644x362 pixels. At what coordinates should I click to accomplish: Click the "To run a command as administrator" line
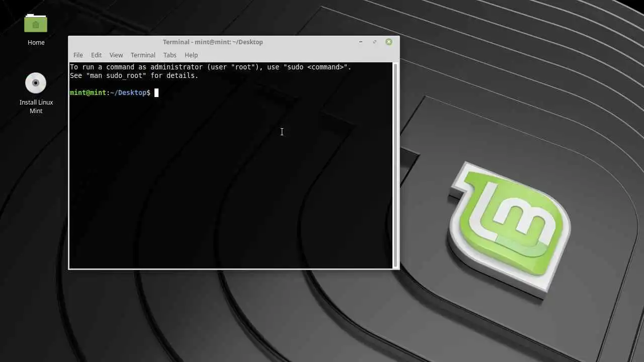211,67
